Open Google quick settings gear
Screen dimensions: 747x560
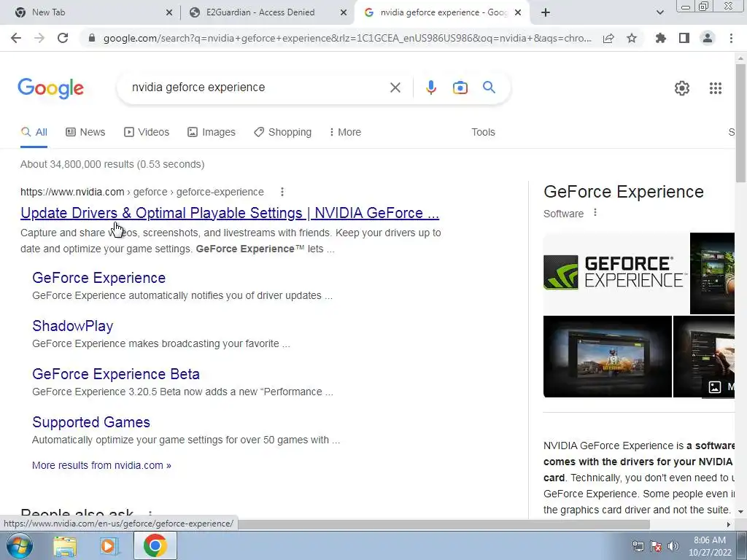point(682,88)
